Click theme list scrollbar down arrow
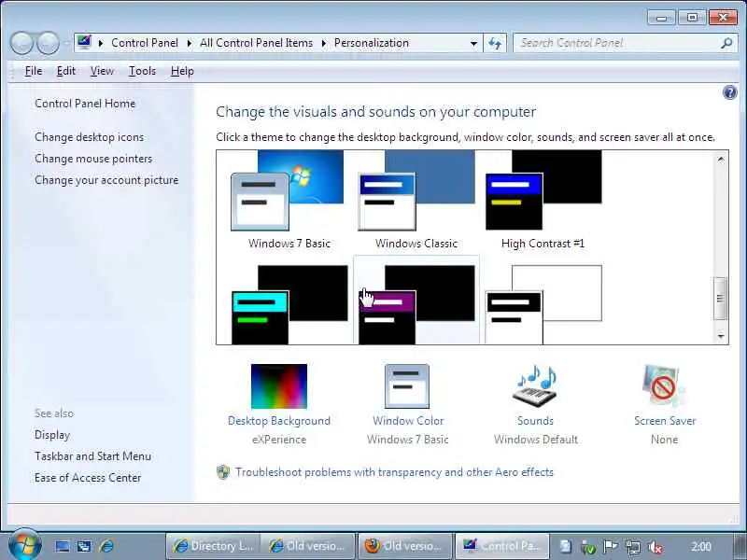 (720, 336)
